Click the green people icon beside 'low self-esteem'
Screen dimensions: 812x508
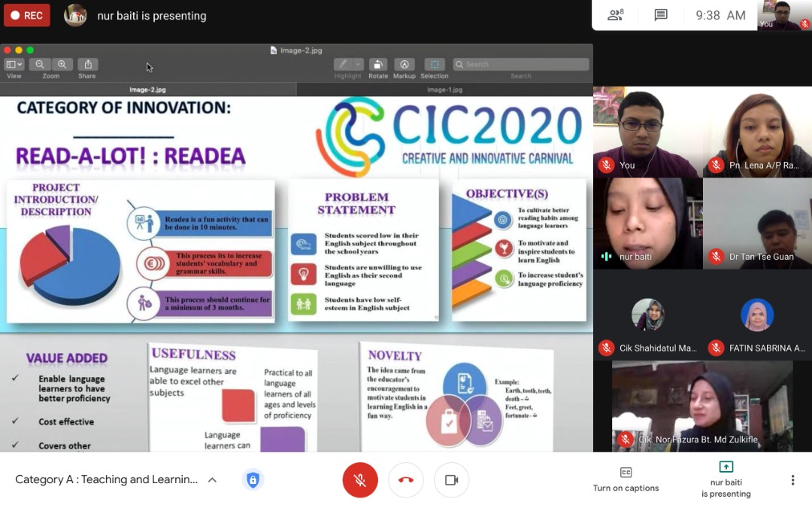pos(304,304)
